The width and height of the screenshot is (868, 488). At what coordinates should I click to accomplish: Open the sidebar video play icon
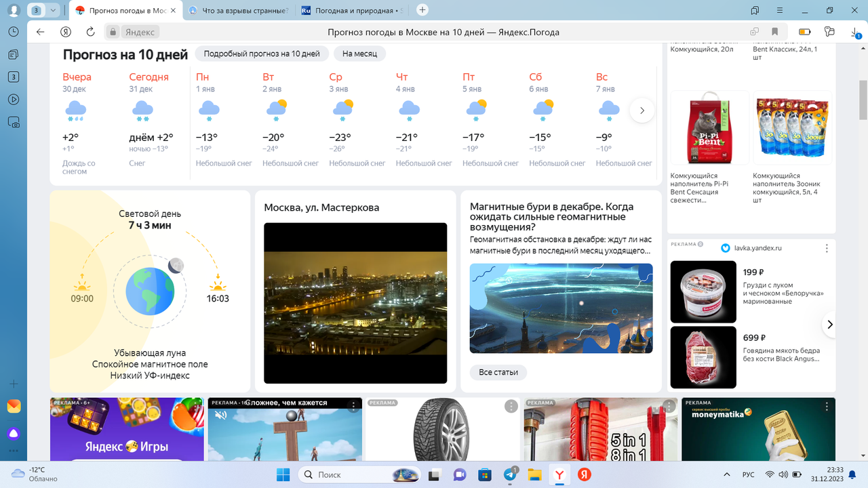click(x=13, y=99)
